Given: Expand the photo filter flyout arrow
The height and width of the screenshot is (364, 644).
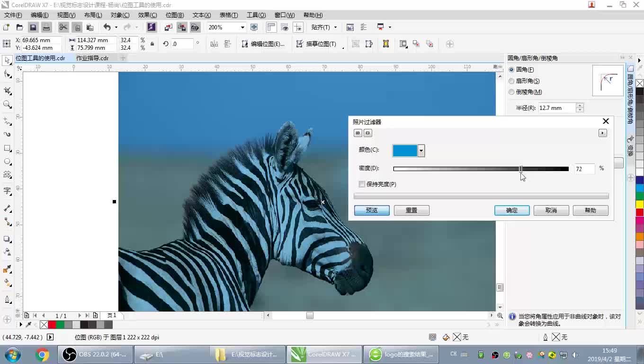Looking at the screenshot, I should 602,133.
